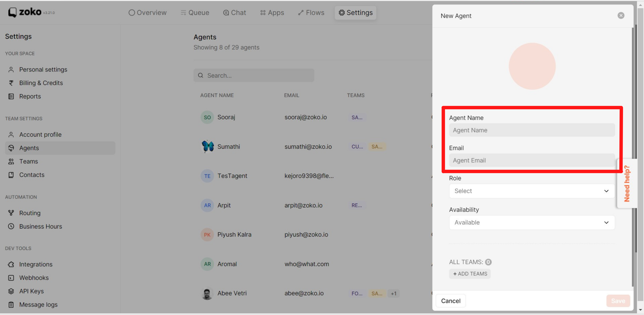
Task: Click the Agents headset icon
Action: point(11,148)
